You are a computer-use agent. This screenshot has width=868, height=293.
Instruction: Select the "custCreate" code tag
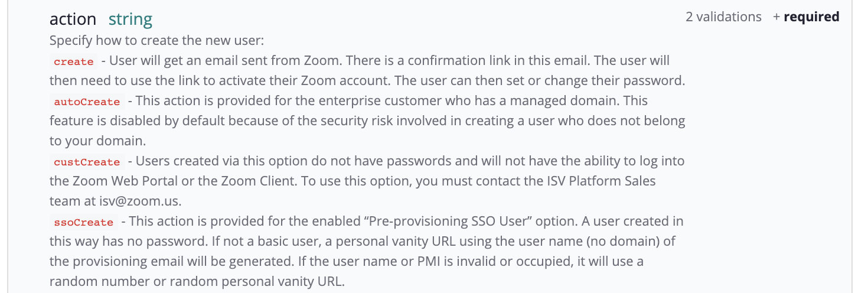[87, 162]
